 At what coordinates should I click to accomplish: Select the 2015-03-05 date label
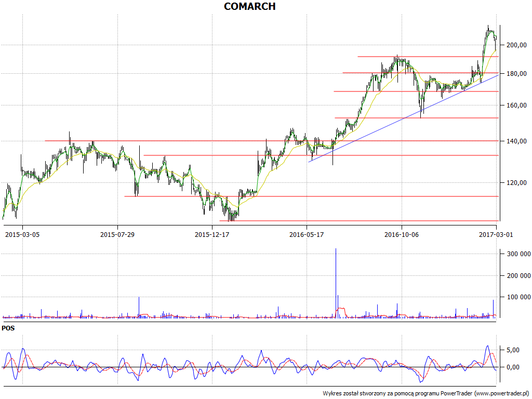[22, 235]
